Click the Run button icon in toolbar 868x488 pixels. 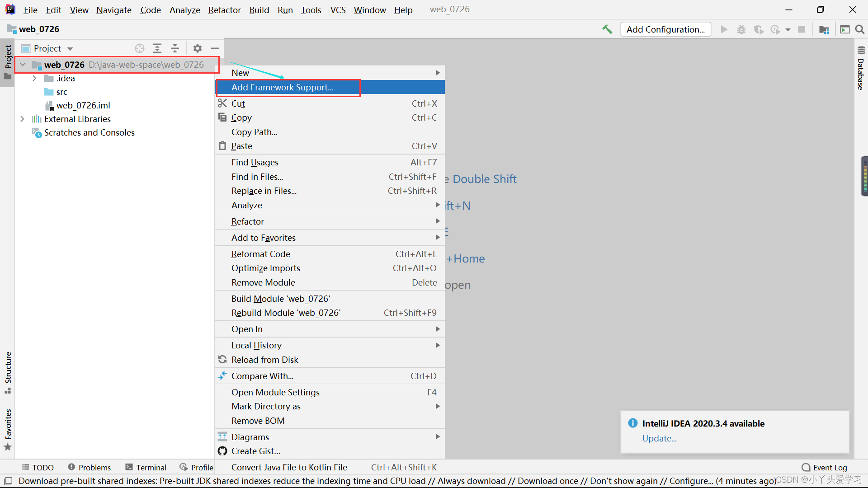tap(723, 29)
